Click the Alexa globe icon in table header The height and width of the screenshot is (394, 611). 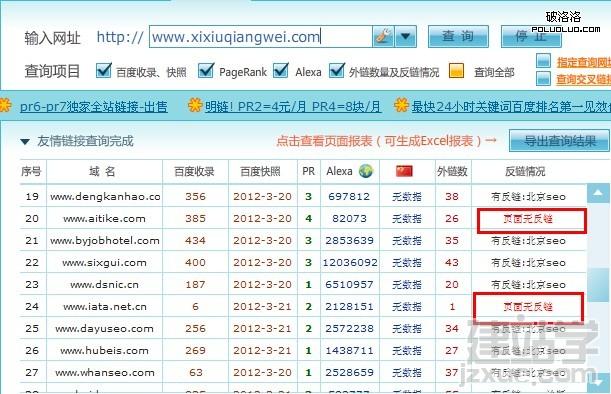366,171
